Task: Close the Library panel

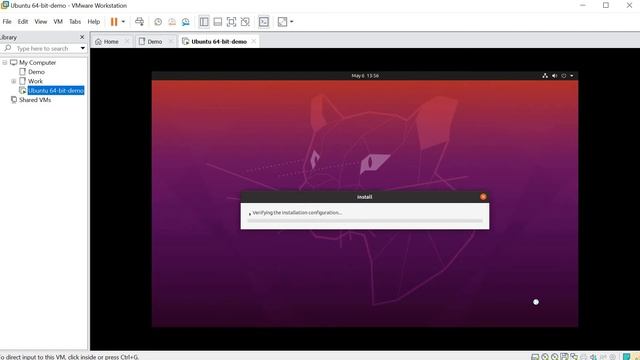Action: click(82, 37)
